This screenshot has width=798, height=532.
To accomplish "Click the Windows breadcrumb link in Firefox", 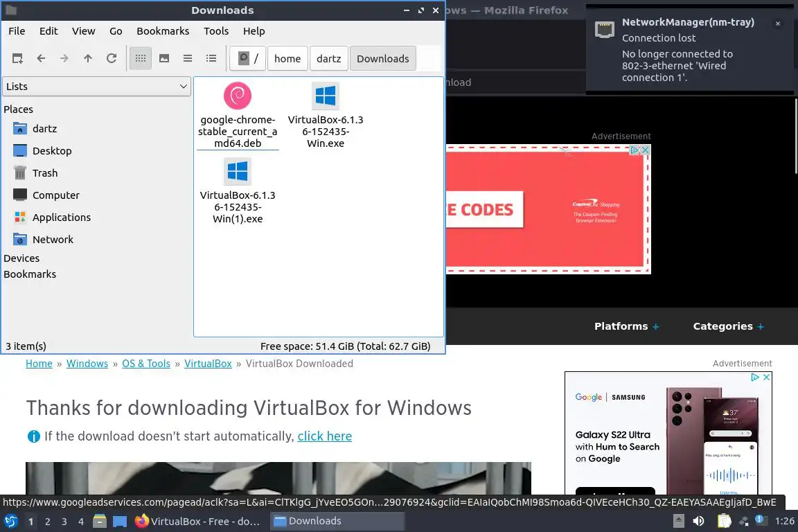I will click(87, 364).
